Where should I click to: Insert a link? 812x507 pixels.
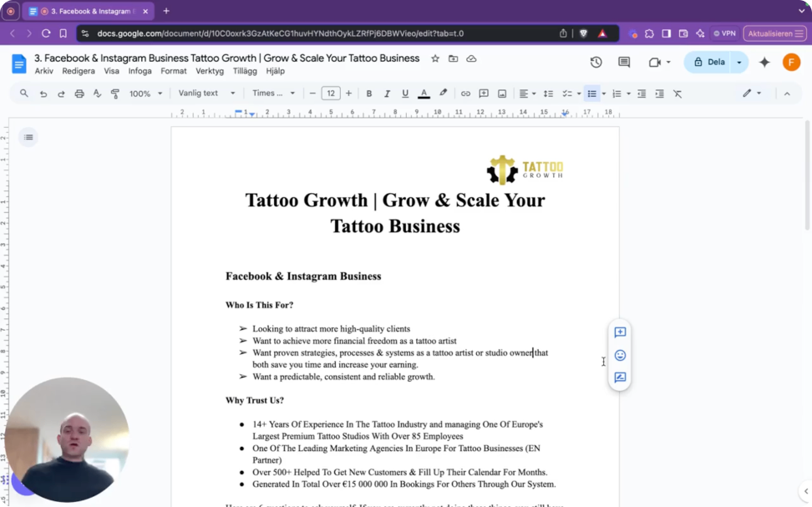pyautogui.click(x=465, y=94)
